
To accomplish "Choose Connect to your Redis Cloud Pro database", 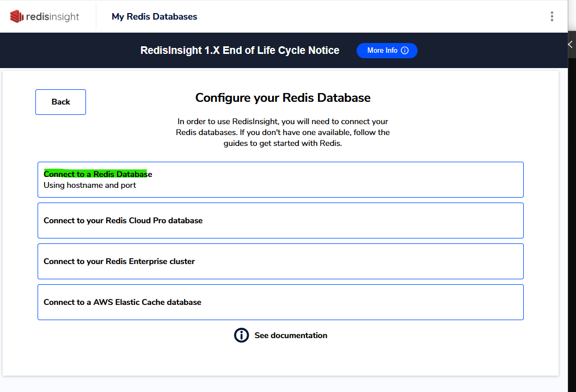I will click(280, 220).
